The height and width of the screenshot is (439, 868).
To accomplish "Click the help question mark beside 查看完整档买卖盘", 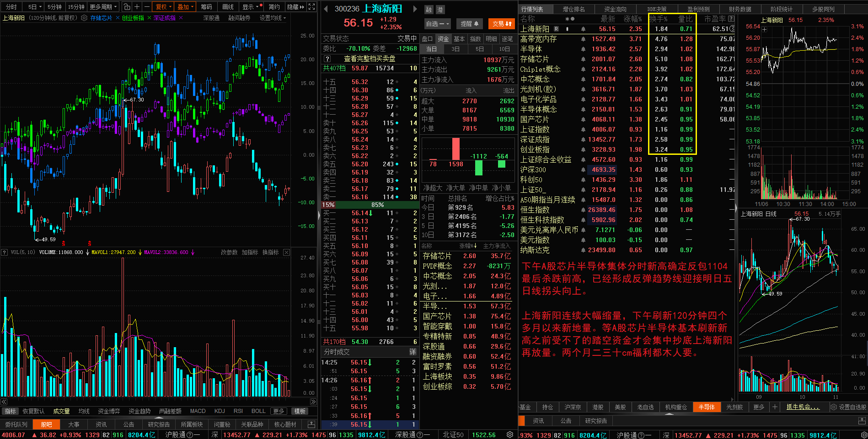I will (x=327, y=58).
